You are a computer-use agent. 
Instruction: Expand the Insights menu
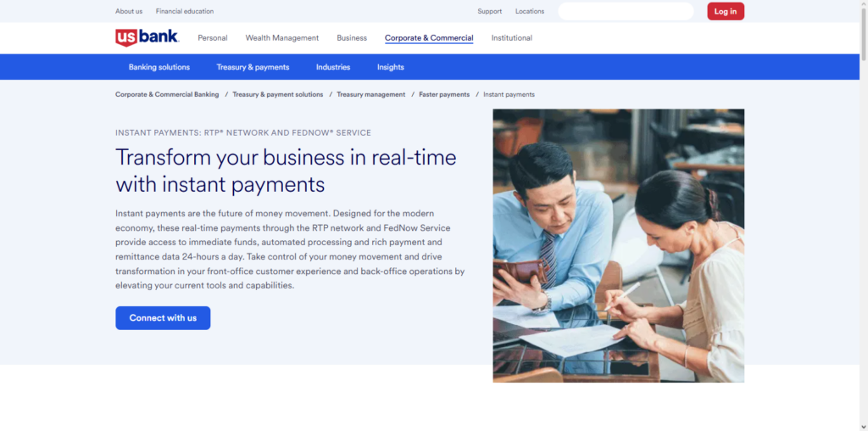click(x=391, y=67)
